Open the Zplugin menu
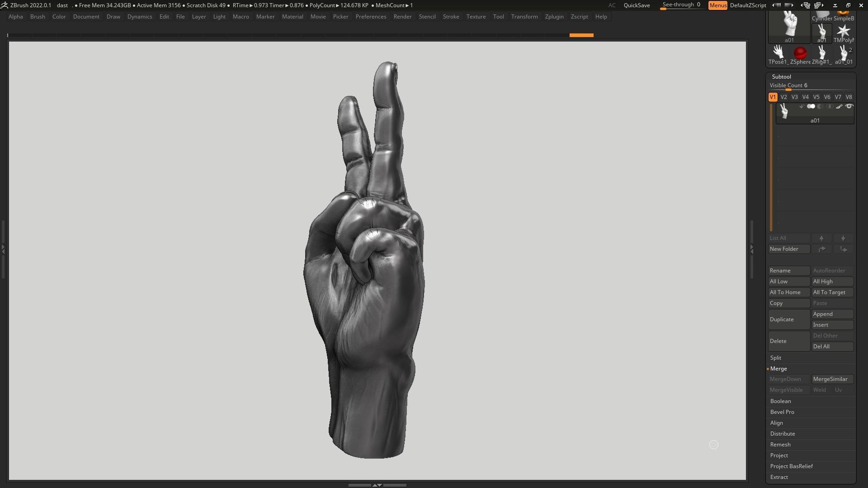This screenshot has width=868, height=488. coord(554,17)
